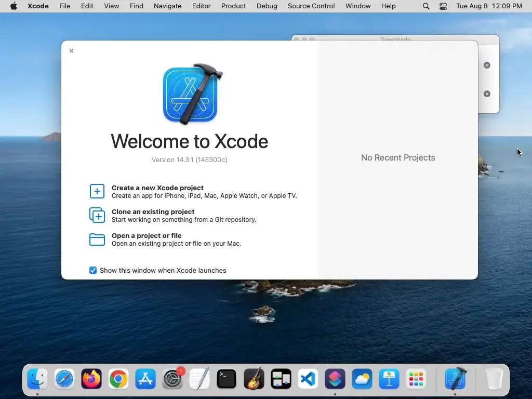Open Mission Control from the Dock
532x399 pixels.
point(281,379)
